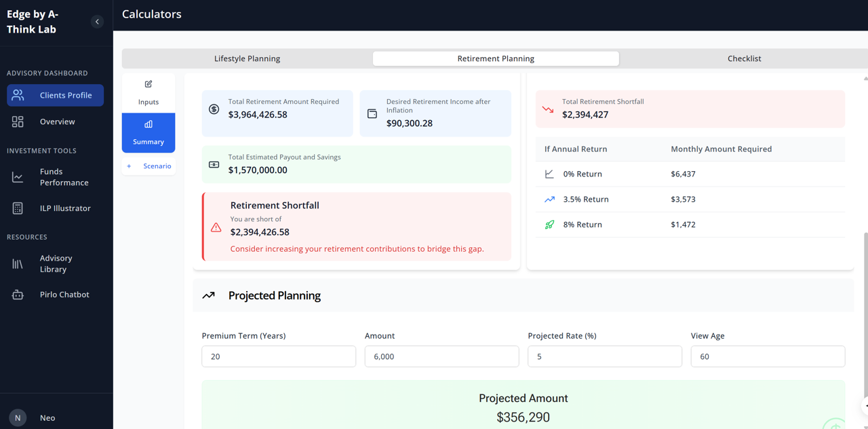Viewport: 868px width, 429px height.
Task: Click the 8% Return rocket icon
Action: (x=549, y=225)
